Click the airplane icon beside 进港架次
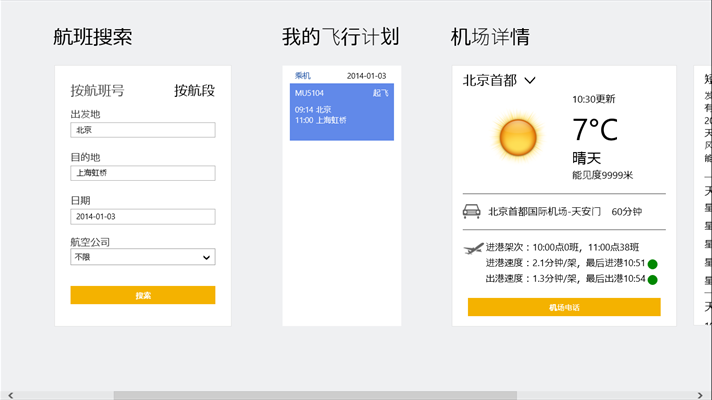 [473, 248]
